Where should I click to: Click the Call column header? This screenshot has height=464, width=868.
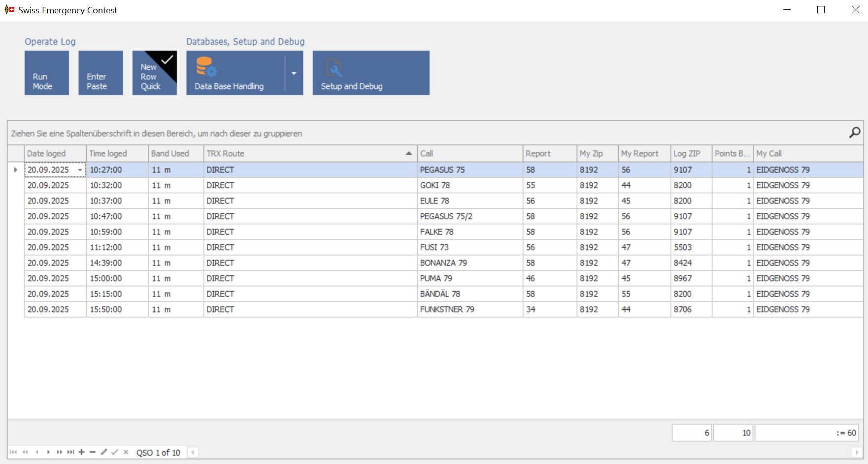(x=469, y=154)
